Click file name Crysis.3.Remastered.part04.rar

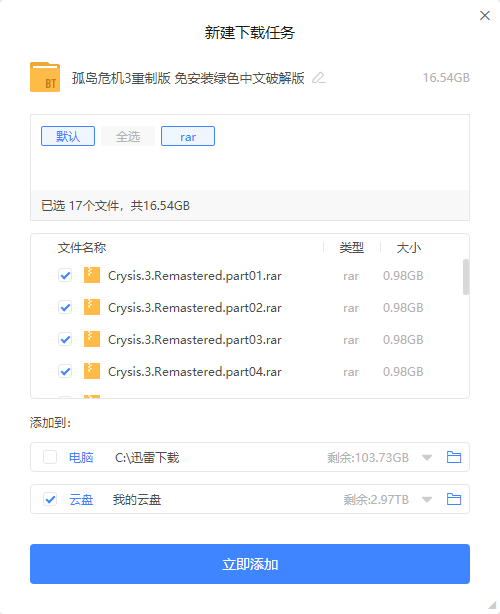(x=195, y=372)
